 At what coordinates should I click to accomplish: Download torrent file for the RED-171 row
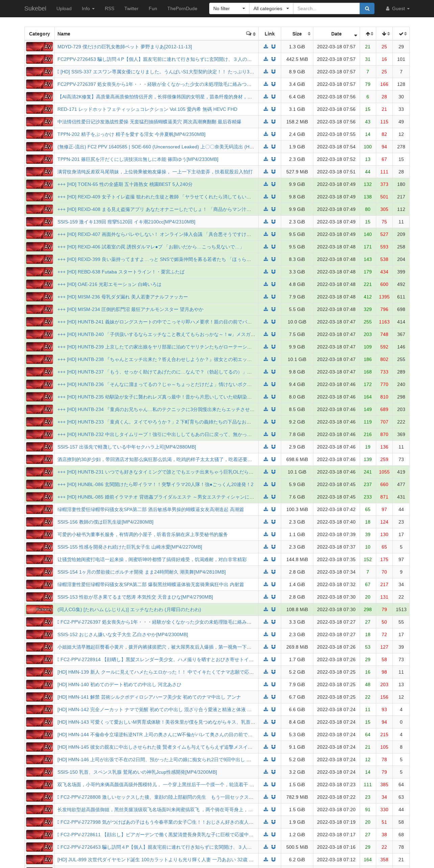[266, 109]
